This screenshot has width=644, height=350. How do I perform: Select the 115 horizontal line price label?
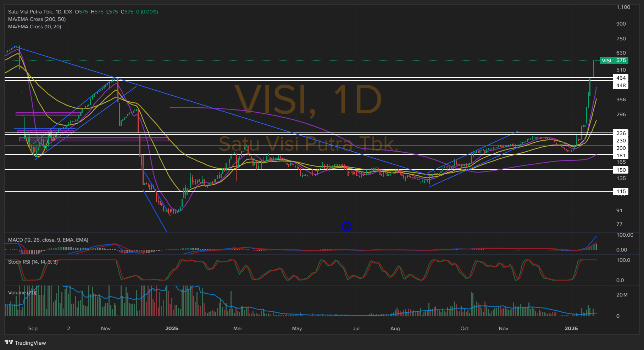pos(621,192)
